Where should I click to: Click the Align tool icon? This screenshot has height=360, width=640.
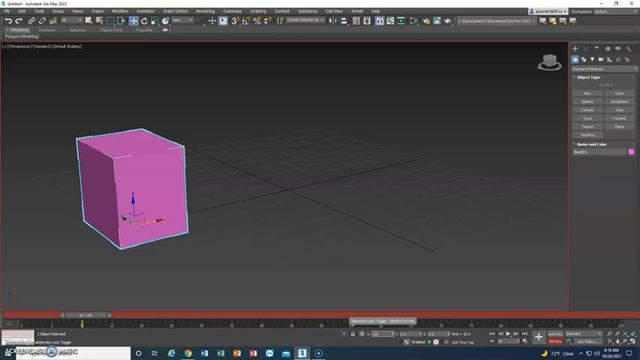click(x=344, y=21)
